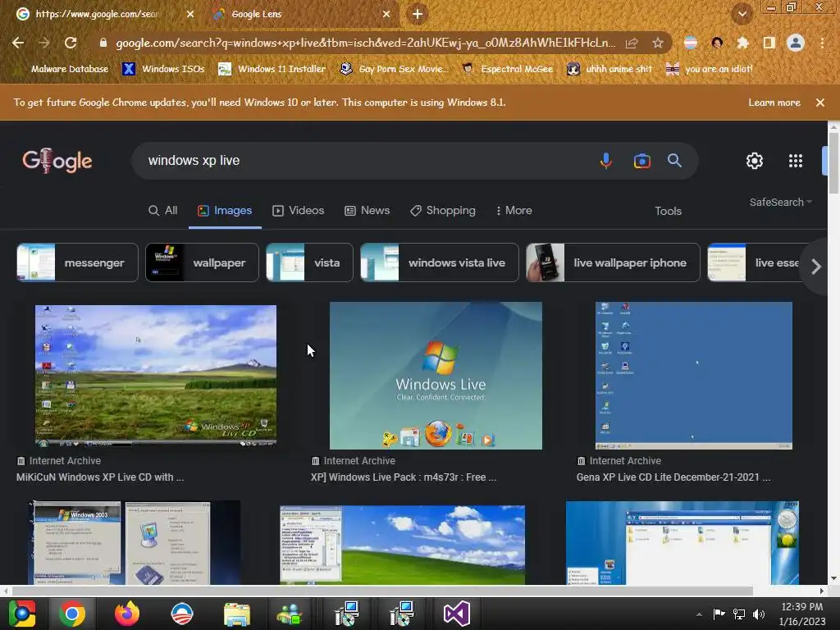Viewport: 840px width, 630px height.
Task: Click the padlock site info icon
Action: click(103, 43)
